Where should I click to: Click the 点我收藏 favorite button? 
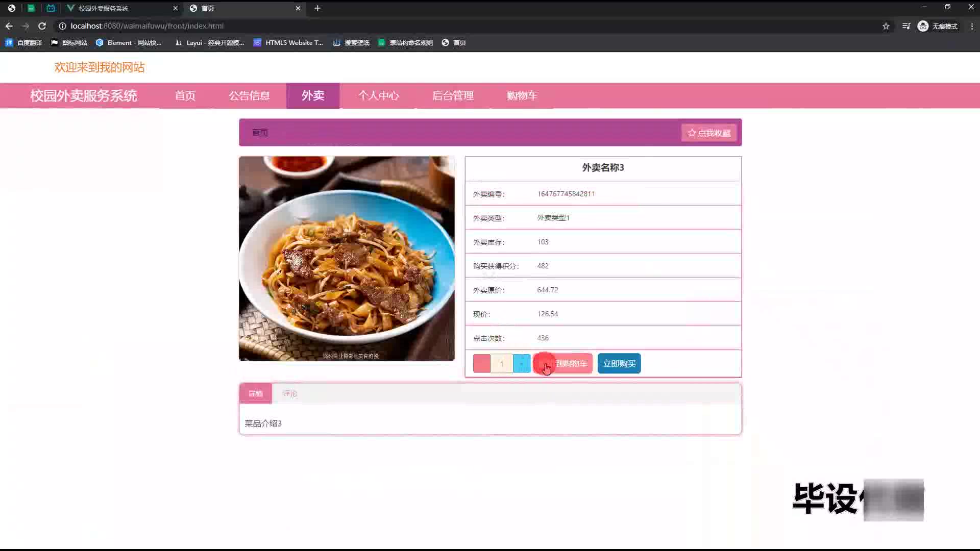coord(709,133)
